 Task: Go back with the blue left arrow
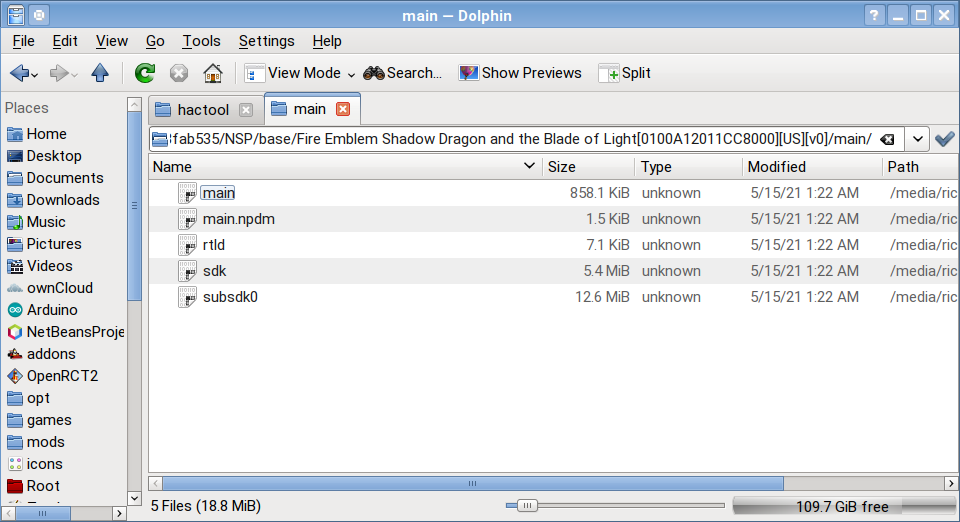tap(18, 73)
